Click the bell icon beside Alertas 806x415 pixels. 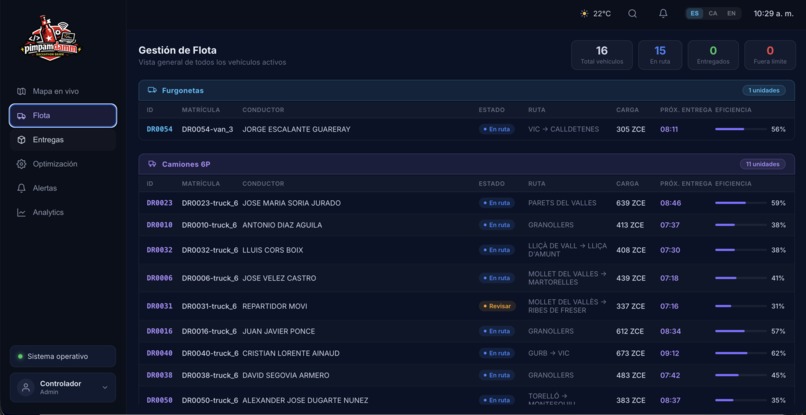pos(21,188)
